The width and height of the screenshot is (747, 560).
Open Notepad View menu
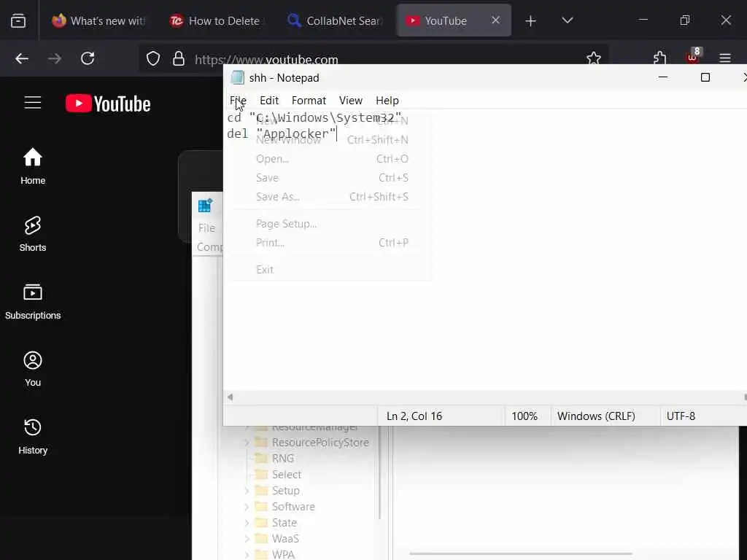coord(351,101)
